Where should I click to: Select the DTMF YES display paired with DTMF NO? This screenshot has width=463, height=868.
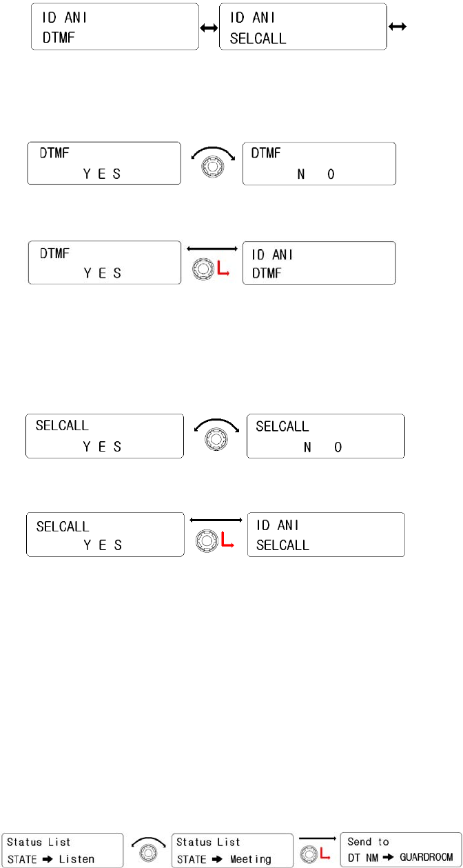click(104, 163)
